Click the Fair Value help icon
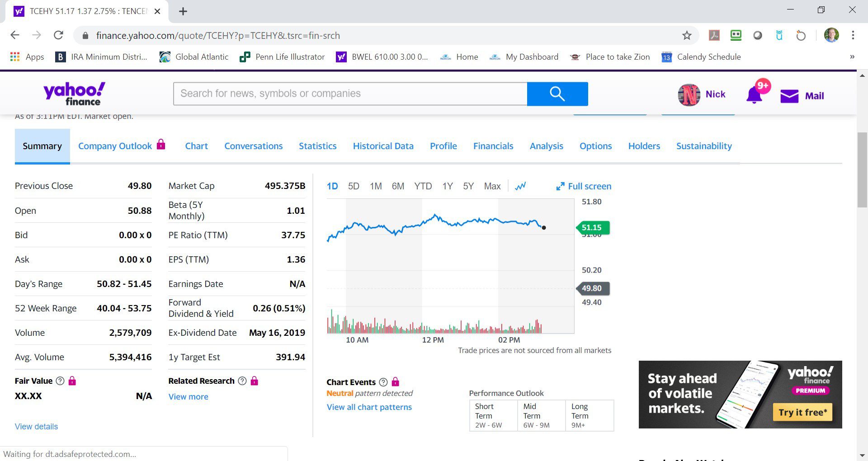Image resolution: width=868 pixels, height=461 pixels. (60, 381)
